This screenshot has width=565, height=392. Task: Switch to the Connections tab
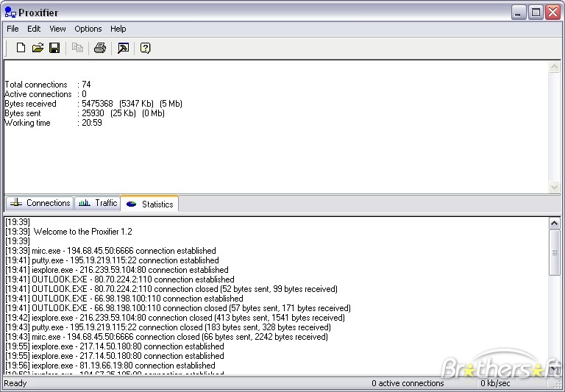[x=40, y=203]
